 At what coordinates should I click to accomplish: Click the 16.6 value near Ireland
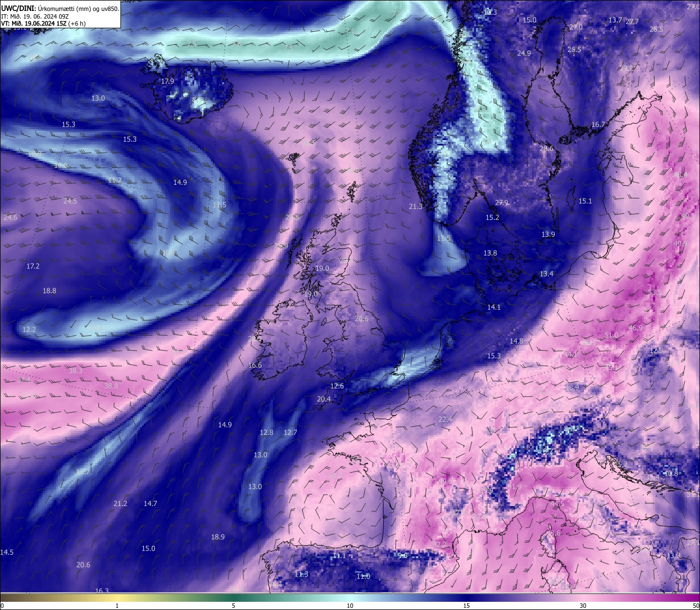coord(255,365)
